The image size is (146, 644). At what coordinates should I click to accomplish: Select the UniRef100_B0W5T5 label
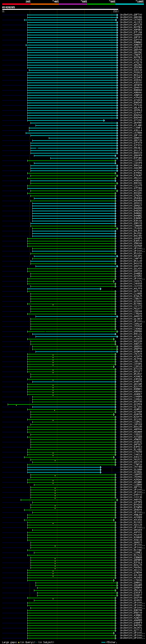click(131, 382)
